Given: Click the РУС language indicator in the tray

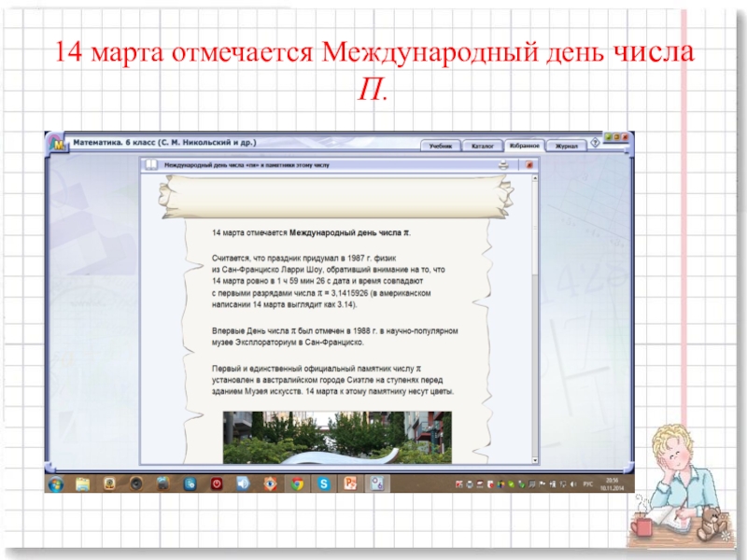Looking at the screenshot, I should point(589,484).
